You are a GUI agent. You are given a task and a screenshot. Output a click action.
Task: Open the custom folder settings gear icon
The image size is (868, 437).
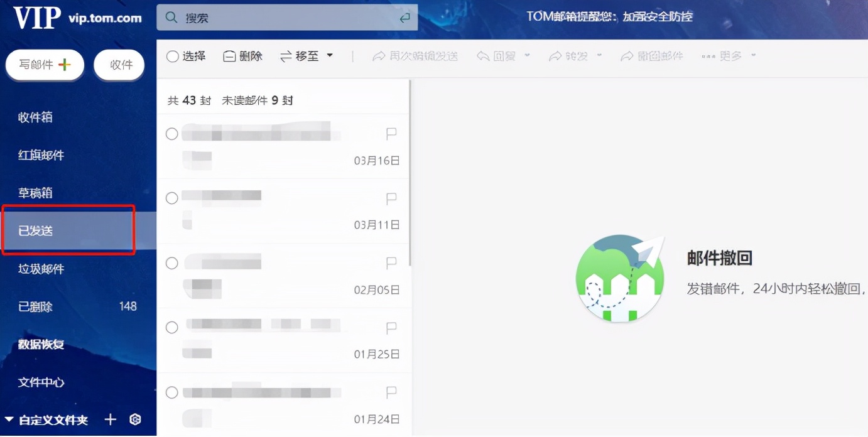tap(133, 420)
